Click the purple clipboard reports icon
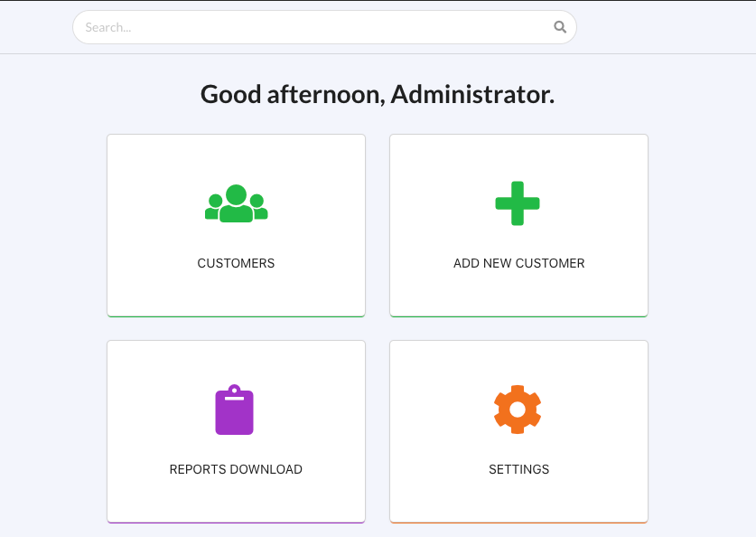Image resolution: width=756 pixels, height=537 pixels. [234, 410]
